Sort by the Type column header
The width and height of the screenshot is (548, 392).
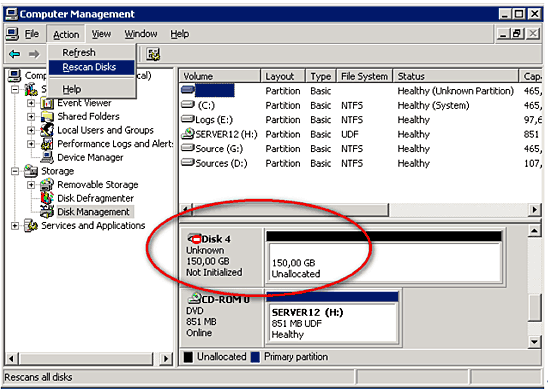pos(321,76)
